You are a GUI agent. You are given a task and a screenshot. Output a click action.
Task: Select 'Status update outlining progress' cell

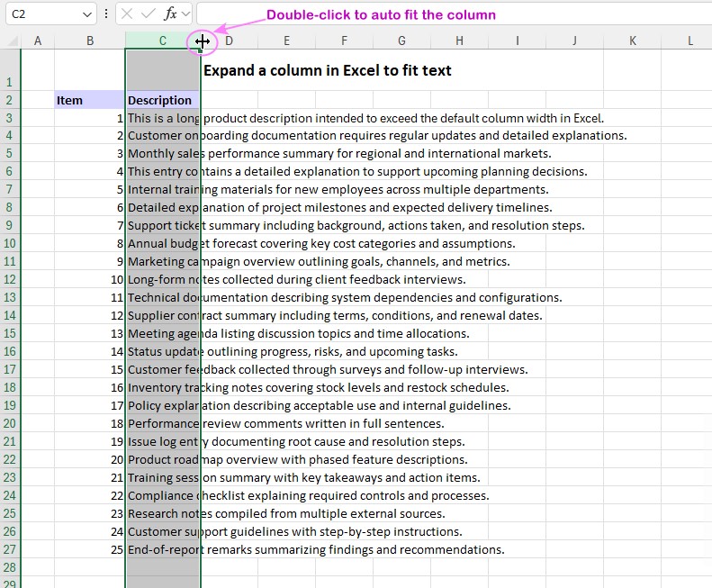point(163,352)
